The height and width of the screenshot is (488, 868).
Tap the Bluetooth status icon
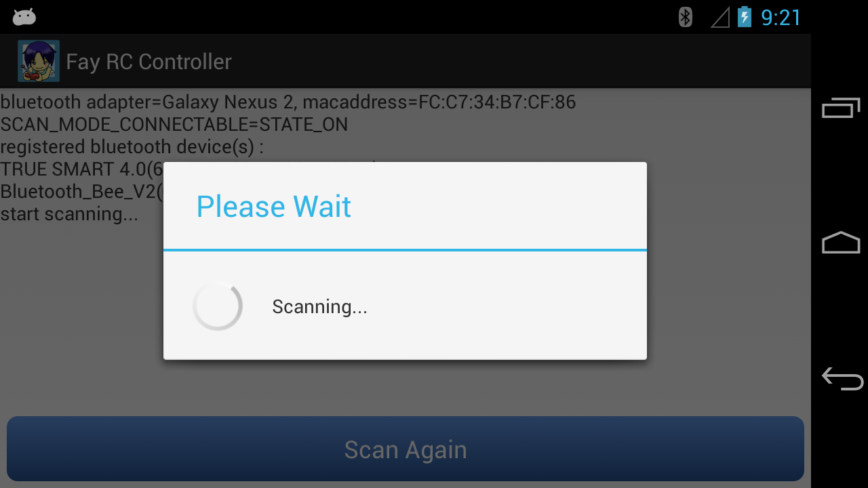(x=686, y=17)
